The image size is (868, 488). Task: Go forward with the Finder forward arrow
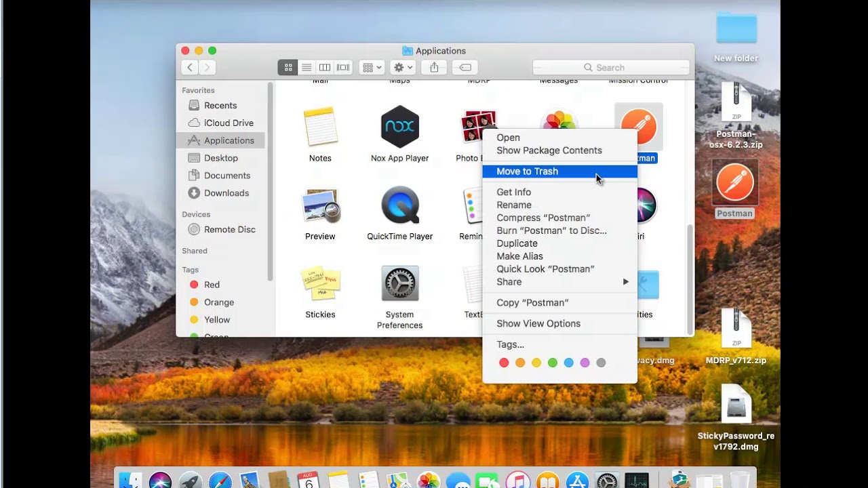(207, 67)
